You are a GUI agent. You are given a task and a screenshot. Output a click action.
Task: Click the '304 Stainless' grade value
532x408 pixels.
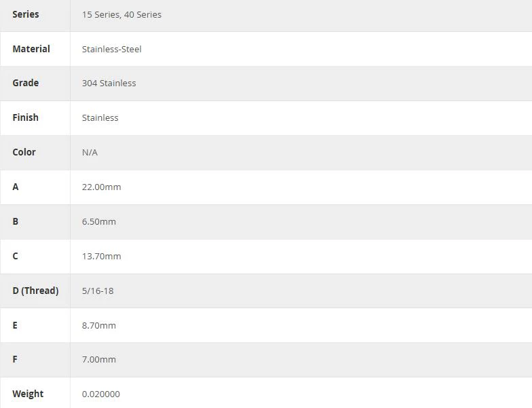[x=109, y=83]
